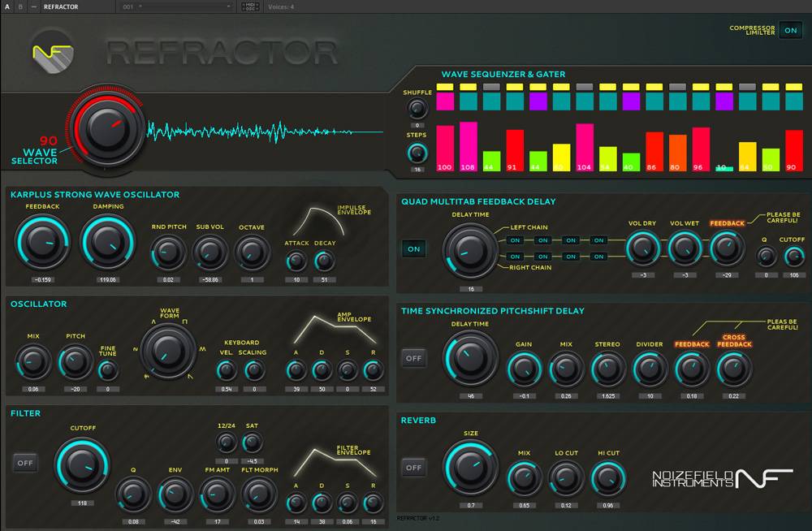Click the Filter Cutoff value field 118
This screenshot has width=812, height=531.
click(x=82, y=503)
